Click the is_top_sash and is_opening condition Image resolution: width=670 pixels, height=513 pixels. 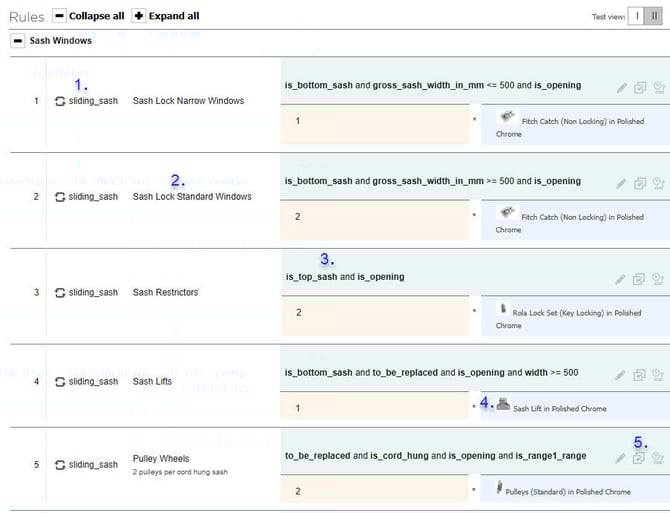click(x=345, y=276)
